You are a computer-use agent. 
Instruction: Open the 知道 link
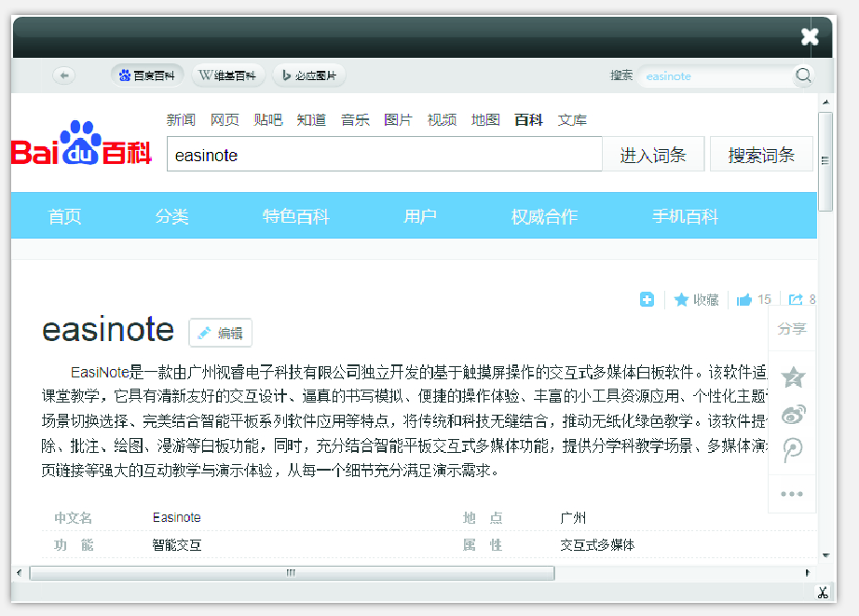(311, 119)
